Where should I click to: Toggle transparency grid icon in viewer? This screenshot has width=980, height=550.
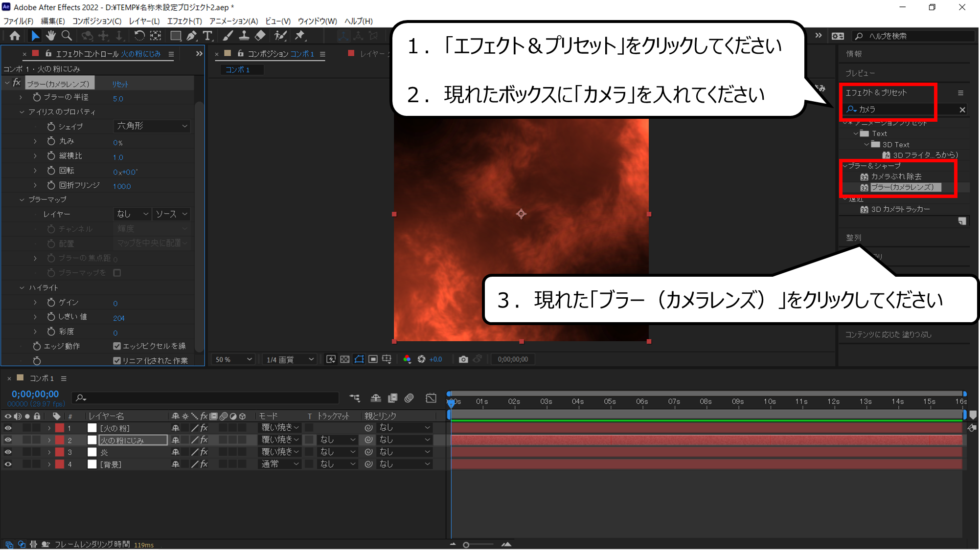click(x=345, y=359)
